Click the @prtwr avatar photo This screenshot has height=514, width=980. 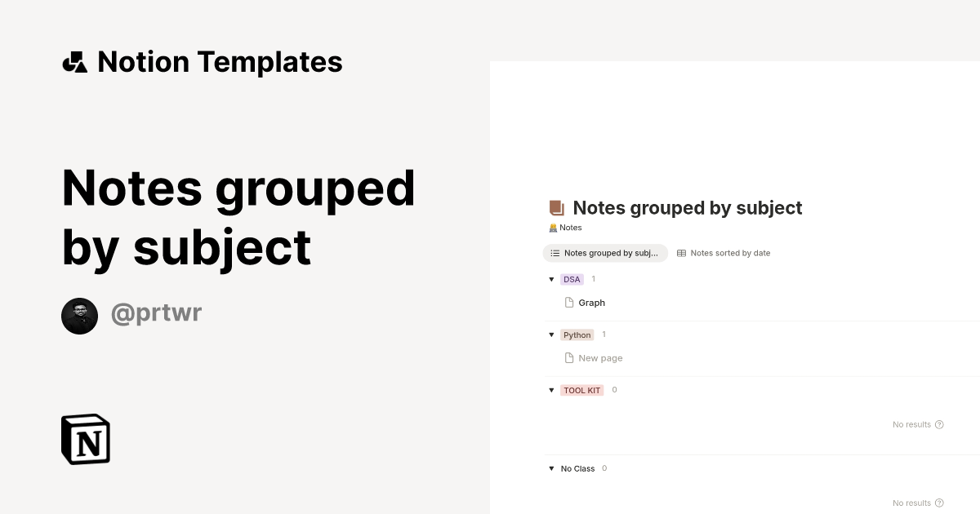coord(79,316)
